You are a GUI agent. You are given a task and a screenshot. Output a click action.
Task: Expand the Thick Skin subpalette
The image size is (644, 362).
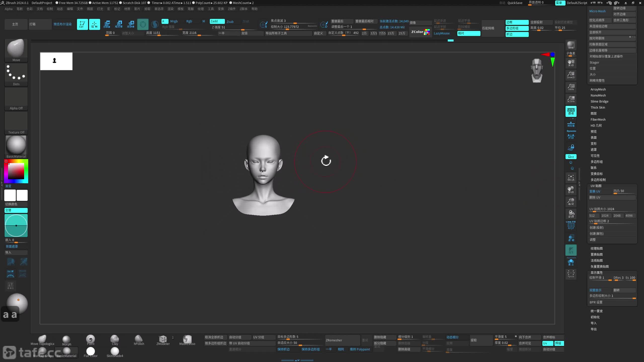tap(598, 108)
